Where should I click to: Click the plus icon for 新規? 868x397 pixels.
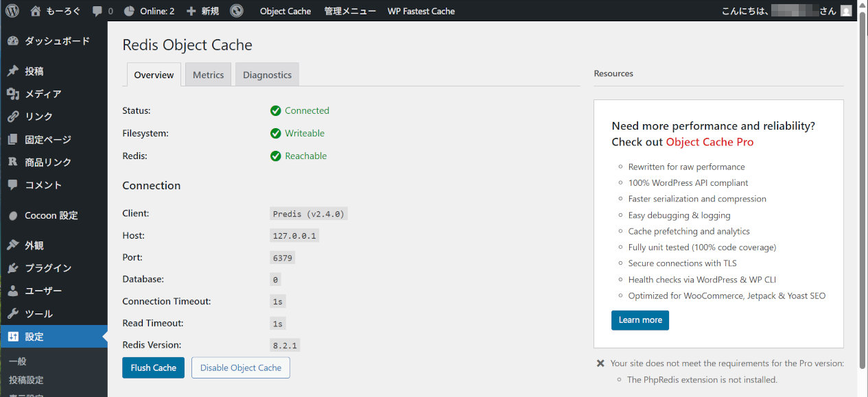pos(191,11)
